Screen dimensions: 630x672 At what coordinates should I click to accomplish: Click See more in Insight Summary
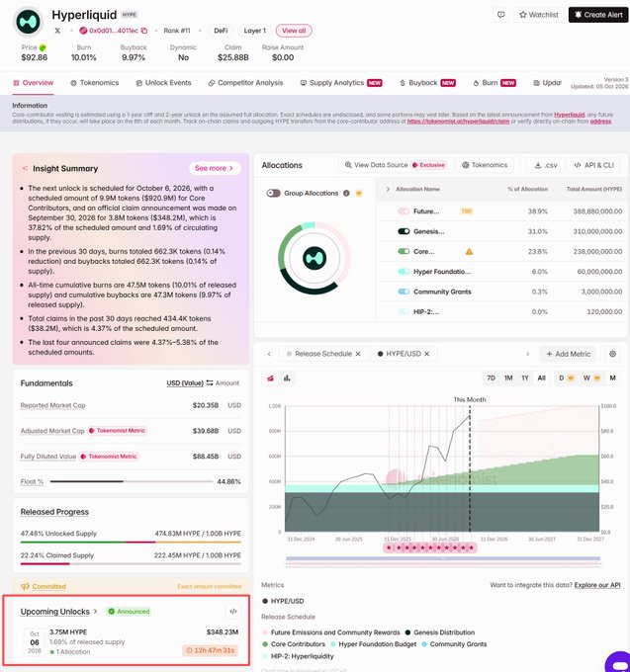click(214, 168)
